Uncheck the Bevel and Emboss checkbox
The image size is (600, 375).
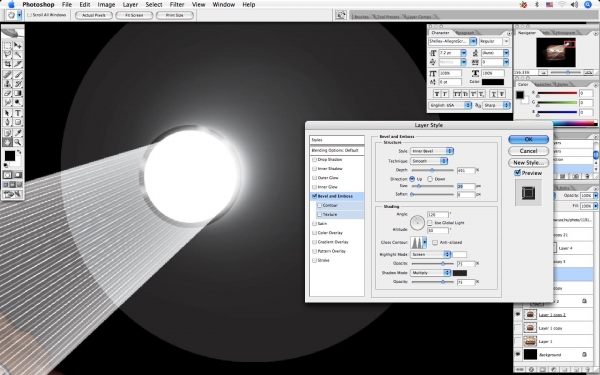point(314,196)
